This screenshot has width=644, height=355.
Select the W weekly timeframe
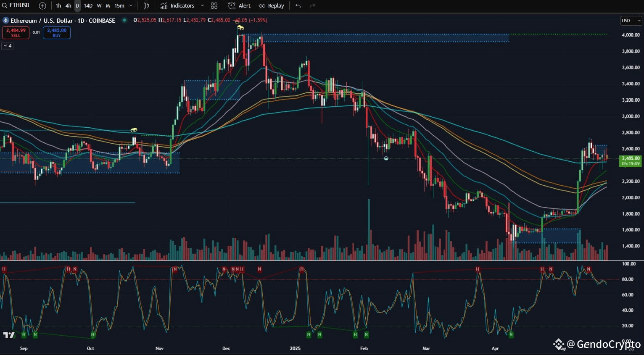click(99, 6)
